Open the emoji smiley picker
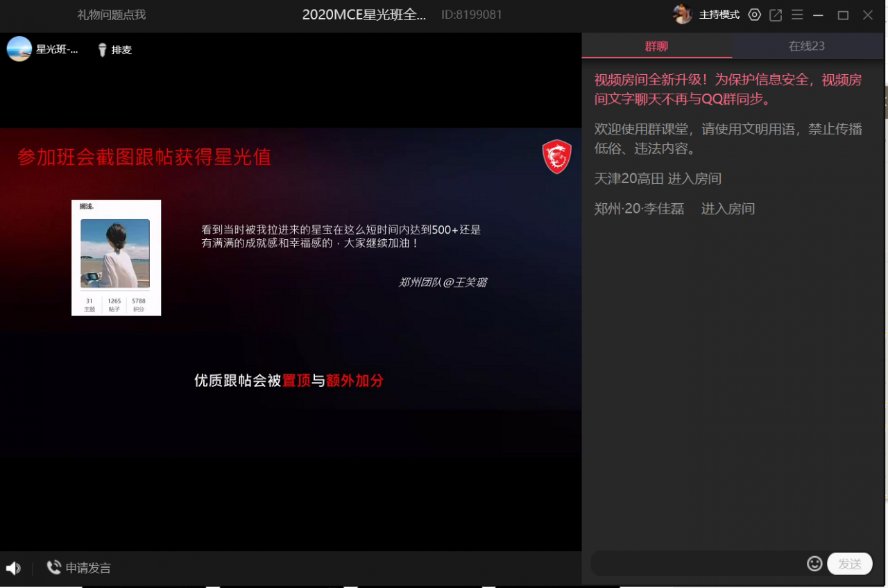 (x=814, y=564)
